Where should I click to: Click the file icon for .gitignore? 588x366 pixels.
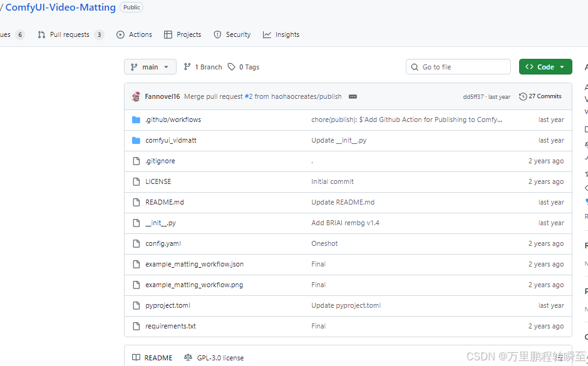pos(137,161)
